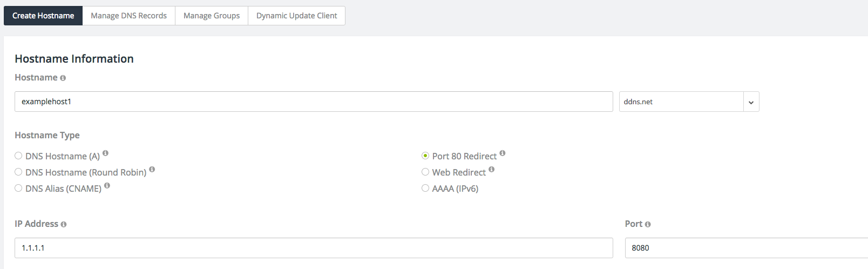This screenshot has width=868, height=269.
Task: Go to the Dynamic Update Client tab
Action: (x=296, y=16)
